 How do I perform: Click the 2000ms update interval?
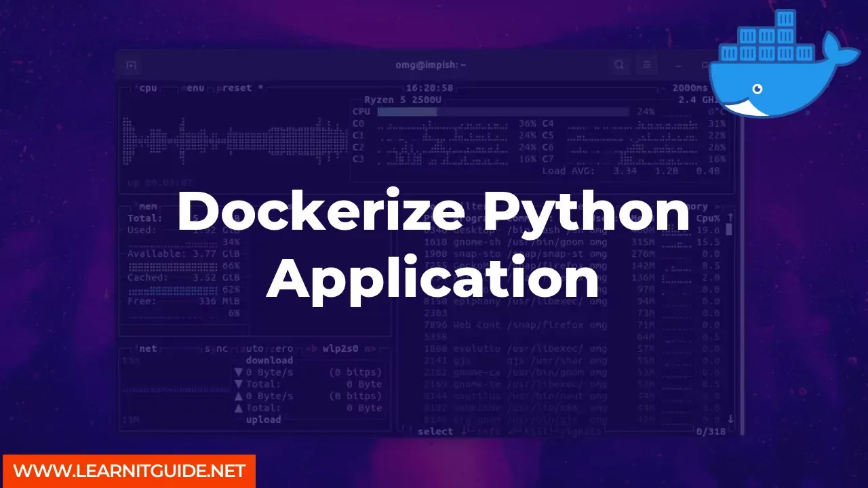click(690, 88)
